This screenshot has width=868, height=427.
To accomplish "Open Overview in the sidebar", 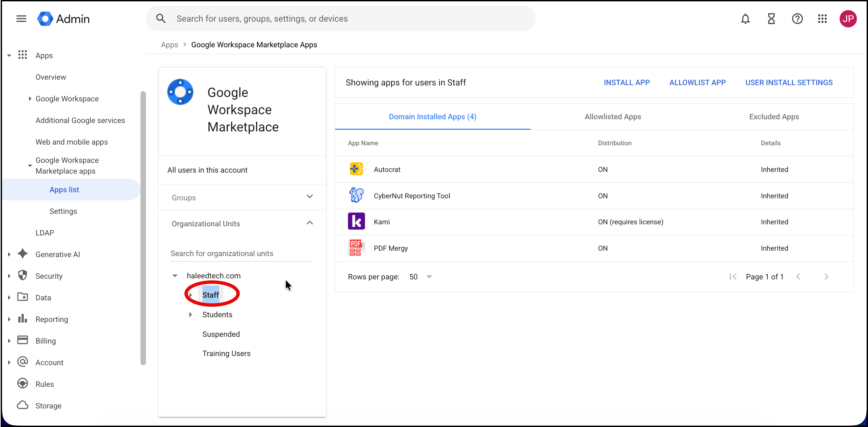I will [51, 77].
